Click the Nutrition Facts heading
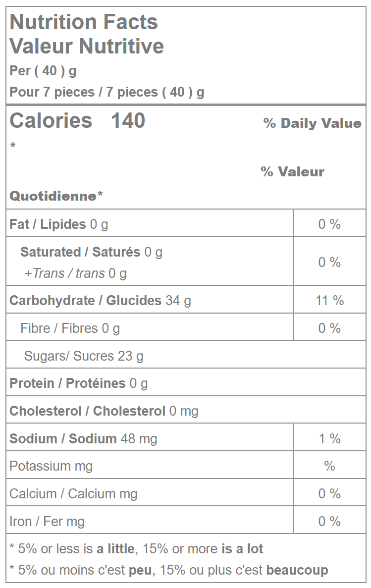 (84, 22)
